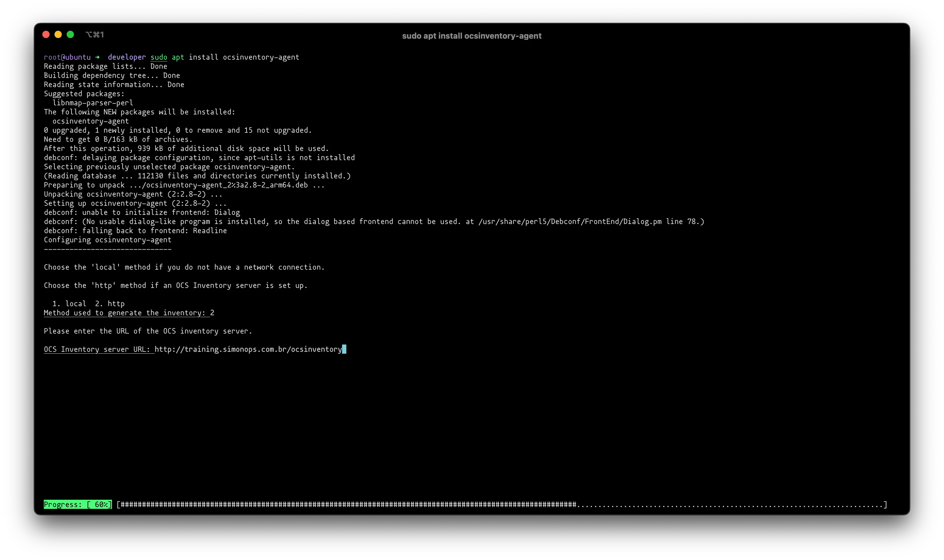
Task: Click the '/usr/share/perl5/Debconf/FrontEnd/Dialog.pm' path
Action: pyautogui.click(x=570, y=222)
